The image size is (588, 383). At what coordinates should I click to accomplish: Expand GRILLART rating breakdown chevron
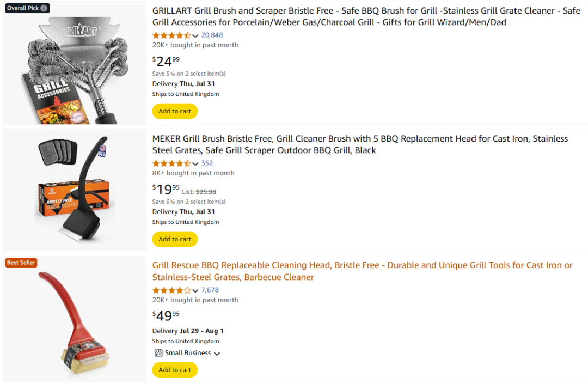pyautogui.click(x=195, y=36)
